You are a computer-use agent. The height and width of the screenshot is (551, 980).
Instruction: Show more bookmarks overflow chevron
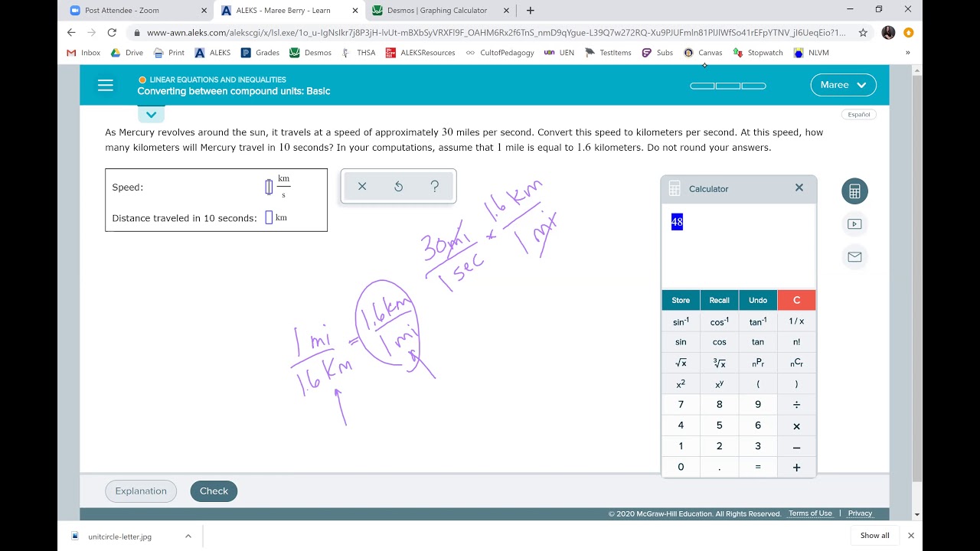[908, 53]
